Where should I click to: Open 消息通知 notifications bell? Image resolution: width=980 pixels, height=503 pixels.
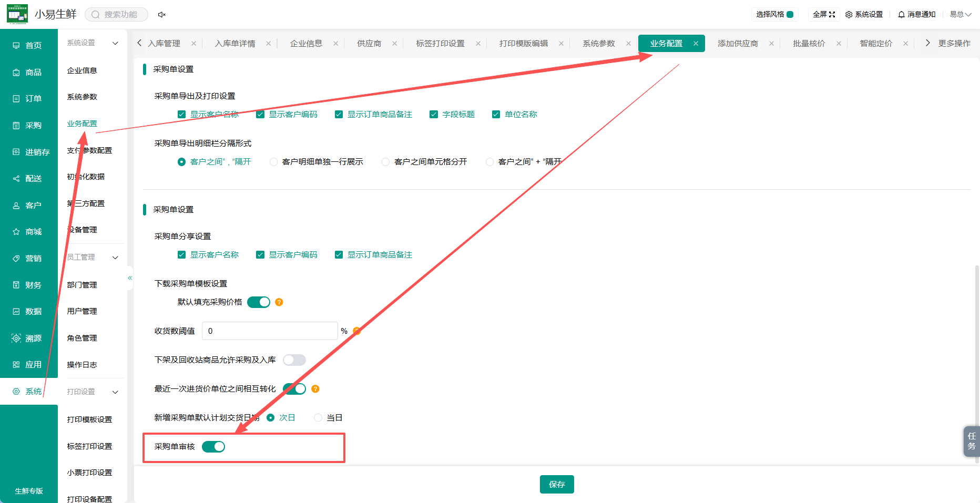tap(916, 15)
